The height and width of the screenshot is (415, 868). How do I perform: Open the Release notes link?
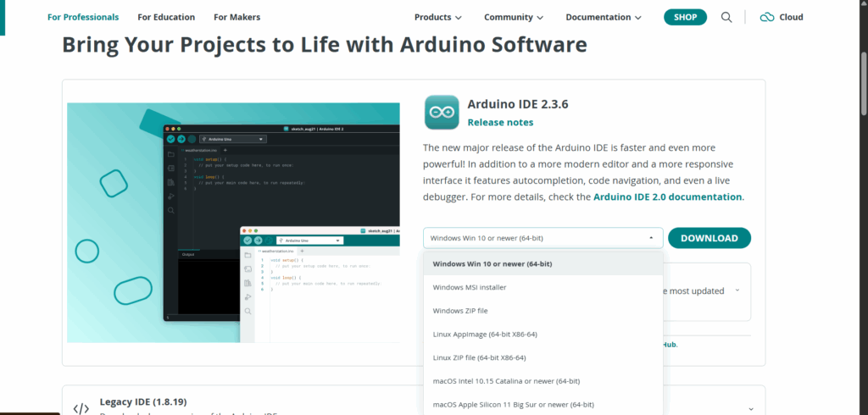[500, 122]
